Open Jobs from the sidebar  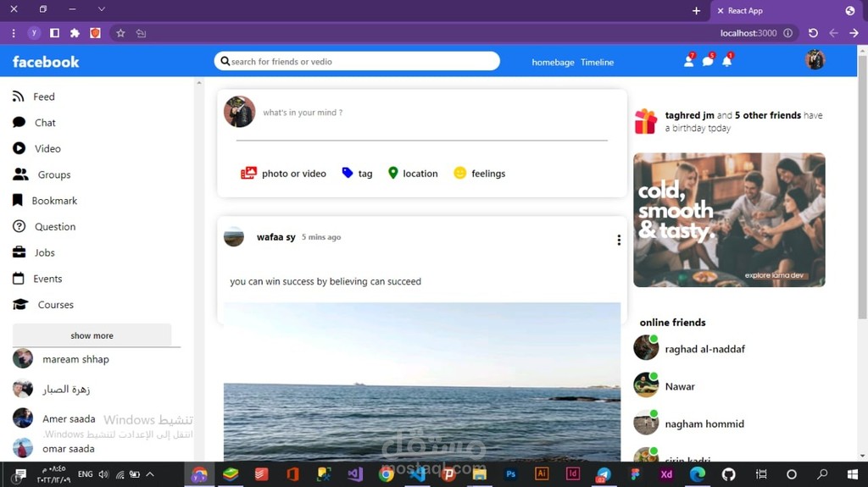(34, 253)
